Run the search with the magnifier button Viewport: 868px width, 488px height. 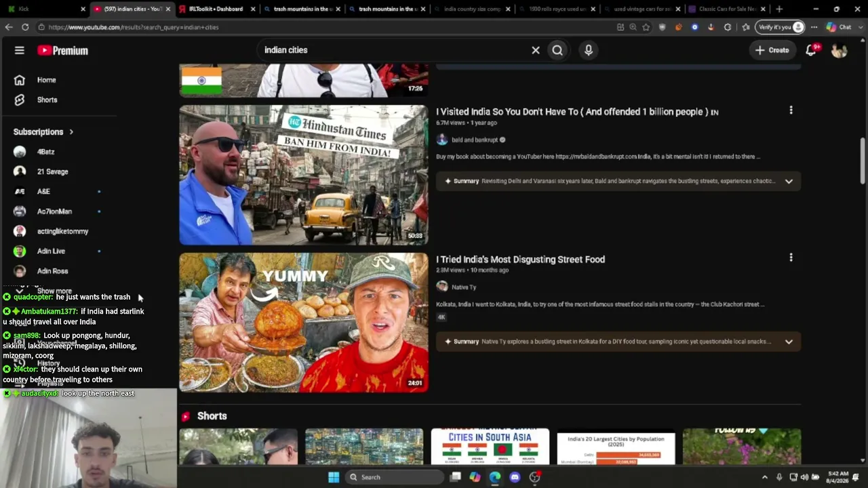(557, 50)
